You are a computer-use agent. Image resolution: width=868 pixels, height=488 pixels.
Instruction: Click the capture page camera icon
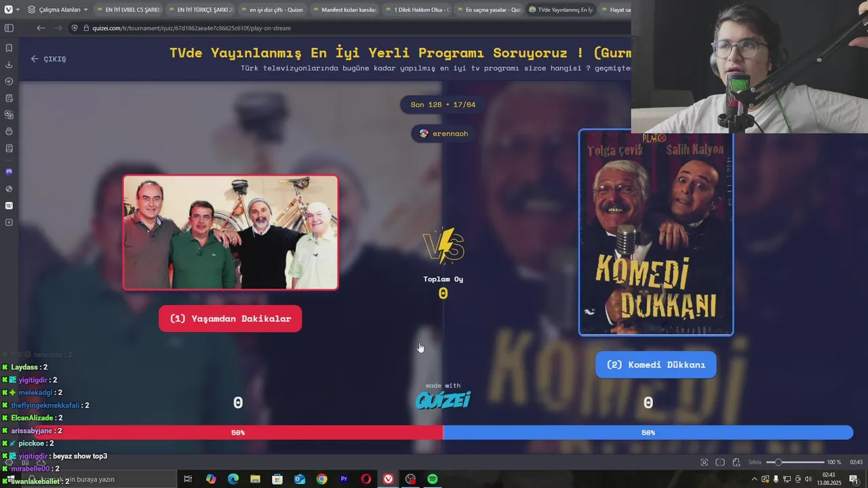coord(704,462)
